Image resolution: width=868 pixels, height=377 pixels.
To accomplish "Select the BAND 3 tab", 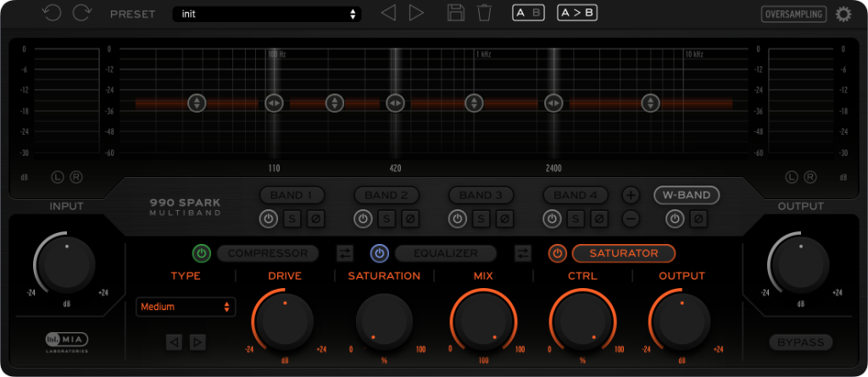I will click(x=481, y=195).
